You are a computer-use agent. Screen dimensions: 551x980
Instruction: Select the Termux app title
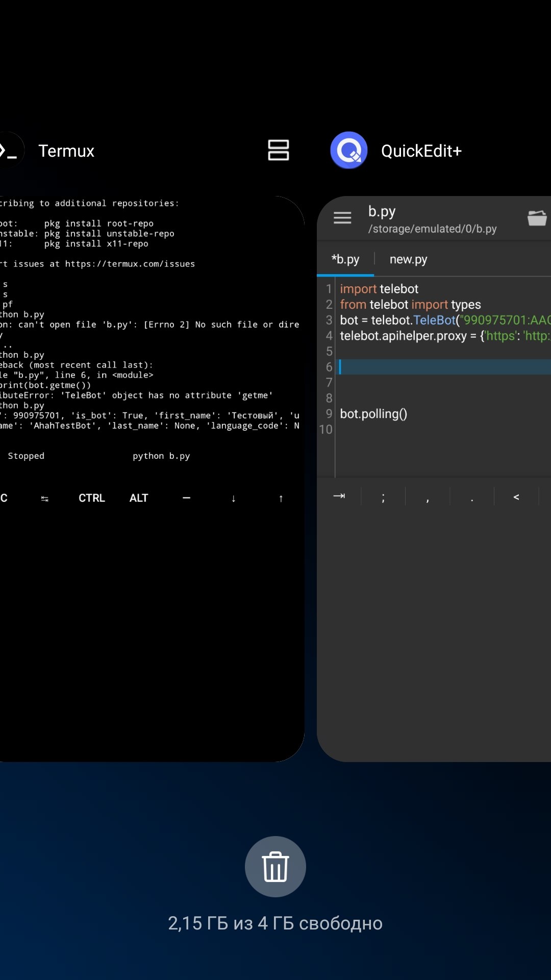click(66, 151)
